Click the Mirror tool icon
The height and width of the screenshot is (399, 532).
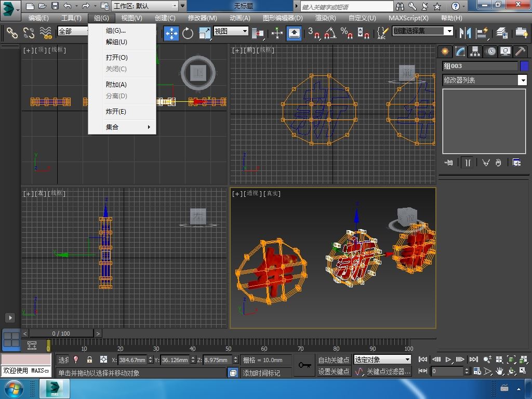465,33
